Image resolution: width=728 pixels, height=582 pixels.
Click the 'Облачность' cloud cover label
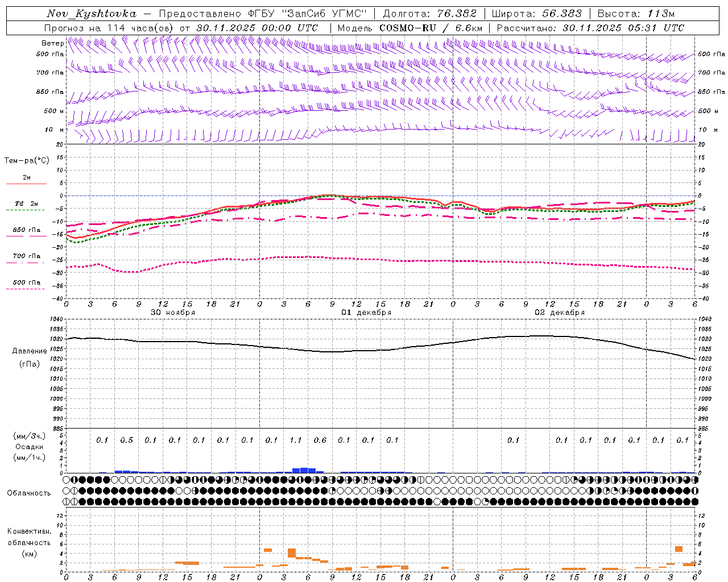pyautogui.click(x=29, y=493)
